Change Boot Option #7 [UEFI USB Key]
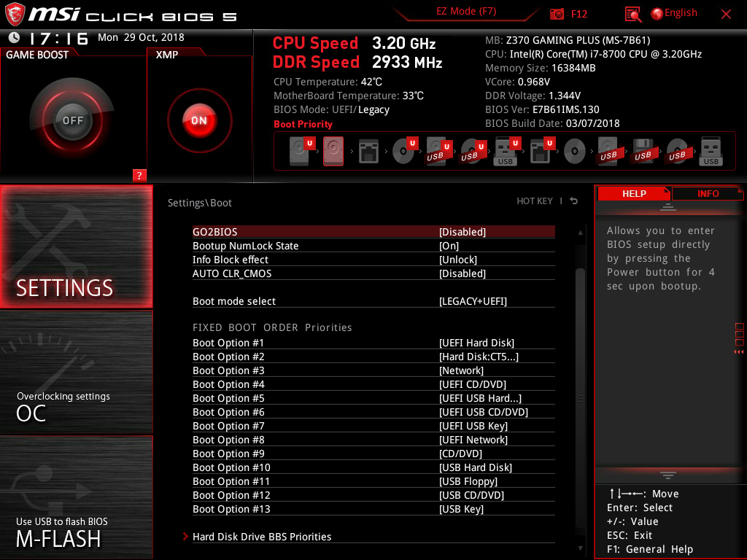747x560 pixels. point(473,426)
